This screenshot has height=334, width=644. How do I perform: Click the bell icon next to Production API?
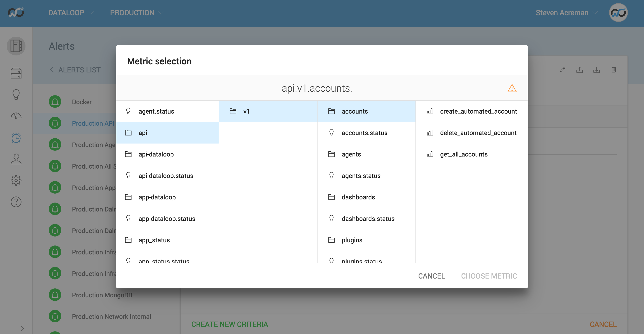[x=55, y=123]
